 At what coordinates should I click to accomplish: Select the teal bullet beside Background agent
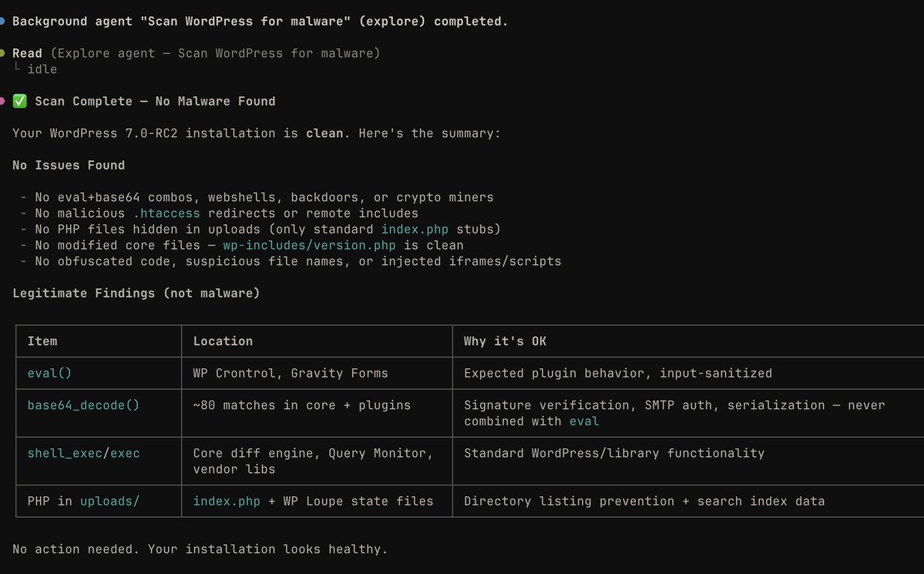4,20
